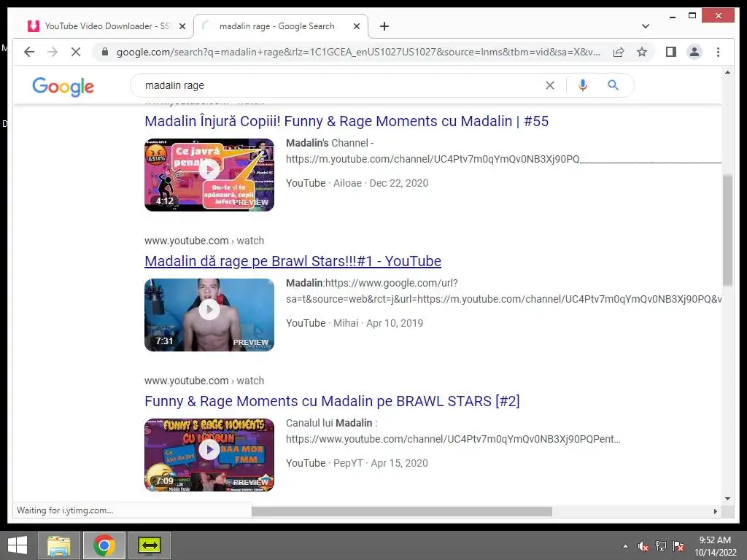
Task: Play the 4:12 video thumbnail
Action: (x=209, y=175)
